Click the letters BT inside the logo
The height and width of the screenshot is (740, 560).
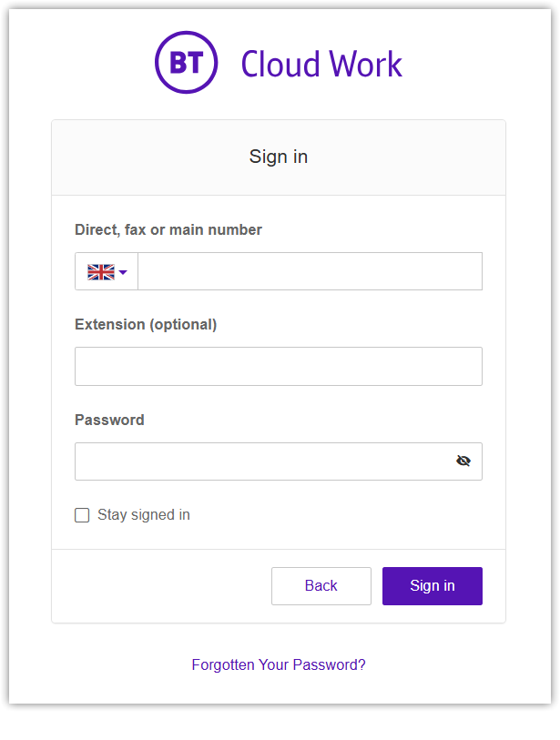(186, 63)
